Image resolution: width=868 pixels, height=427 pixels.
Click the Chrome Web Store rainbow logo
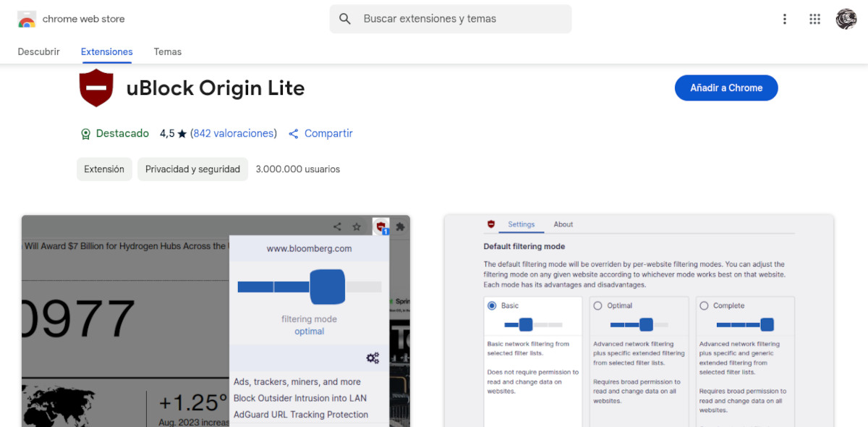pos(27,20)
